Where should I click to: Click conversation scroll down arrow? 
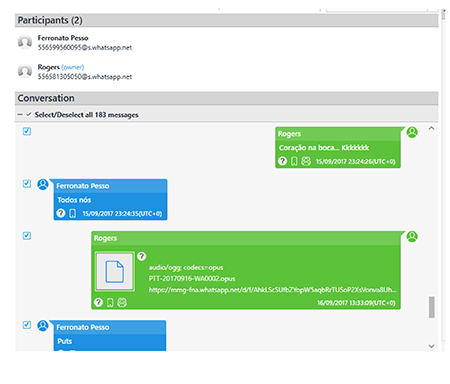[431, 346]
